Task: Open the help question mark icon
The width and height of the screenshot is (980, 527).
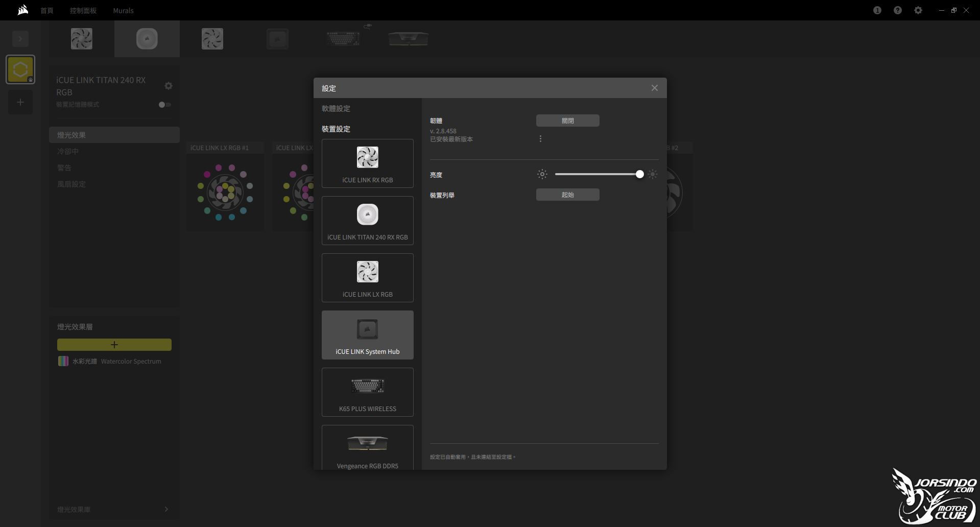Action: [898, 10]
